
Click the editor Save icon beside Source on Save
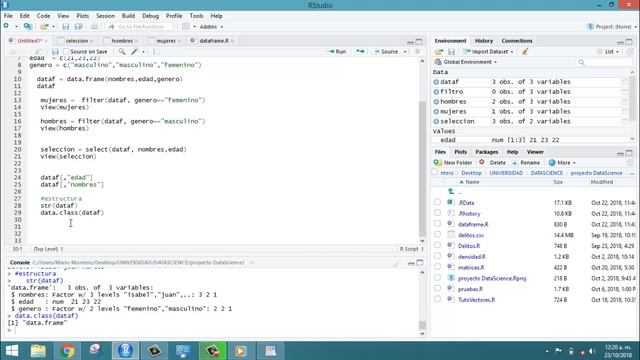[x=55, y=52]
